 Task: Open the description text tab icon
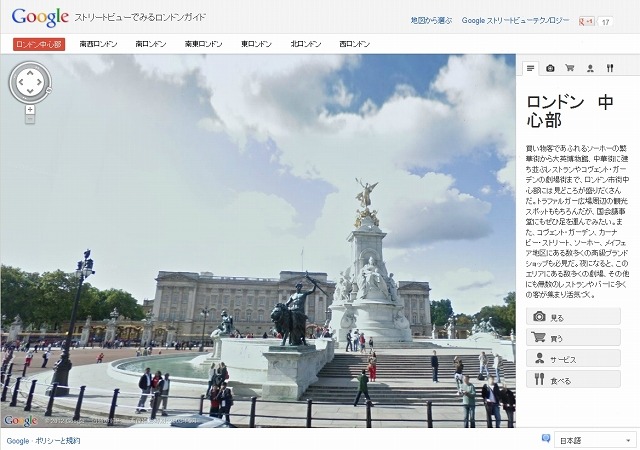pos(530,68)
